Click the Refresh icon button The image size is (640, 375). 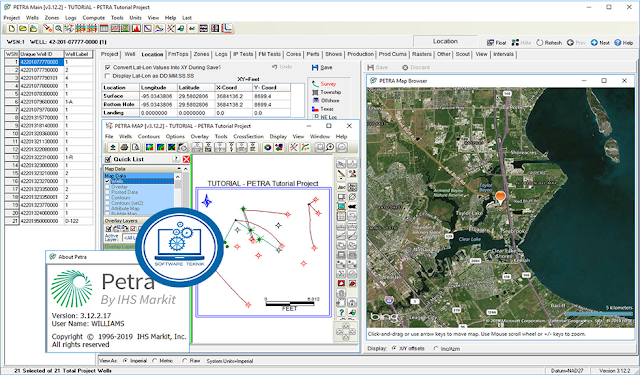[549, 42]
